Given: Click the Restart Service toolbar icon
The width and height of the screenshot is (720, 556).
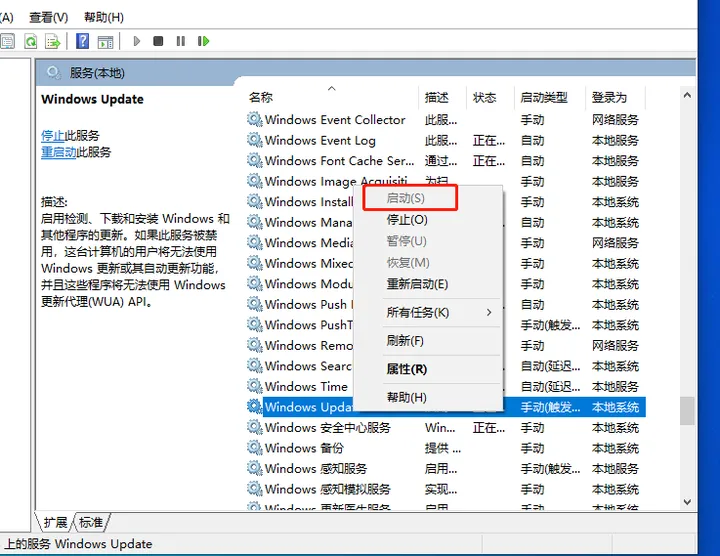Looking at the screenshot, I should pos(203,41).
